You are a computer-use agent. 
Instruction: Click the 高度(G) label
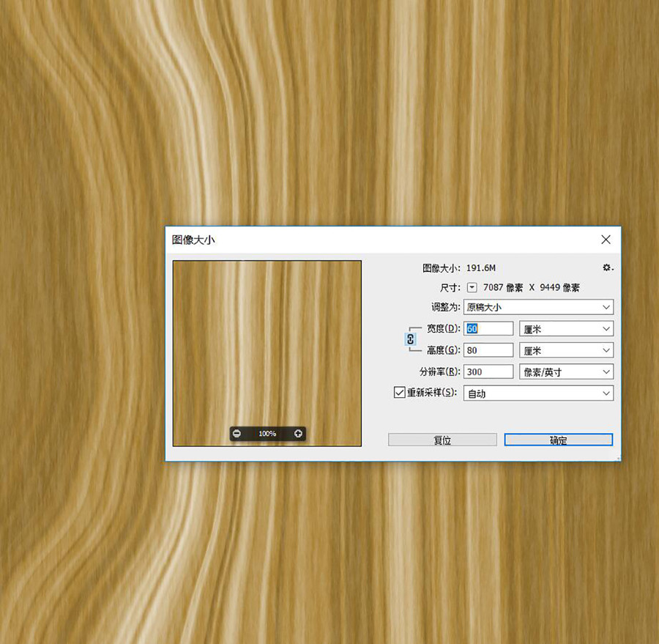(x=444, y=350)
